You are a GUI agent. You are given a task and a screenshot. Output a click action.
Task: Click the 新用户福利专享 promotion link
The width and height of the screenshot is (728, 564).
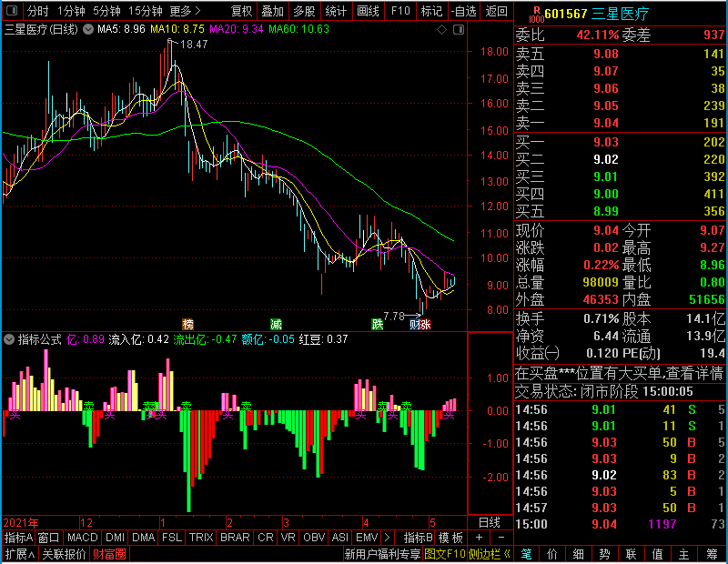click(x=382, y=554)
